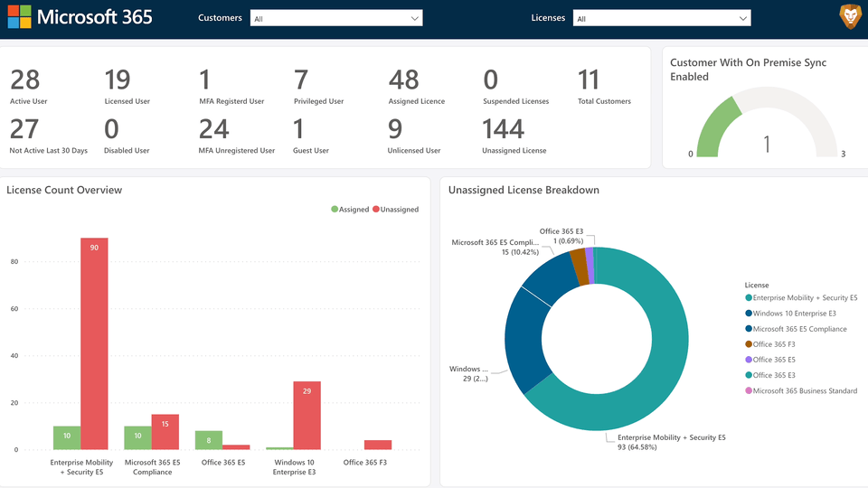Select Office 365 F3 legend item
The height and width of the screenshot is (488, 868).
pyautogui.click(x=772, y=344)
